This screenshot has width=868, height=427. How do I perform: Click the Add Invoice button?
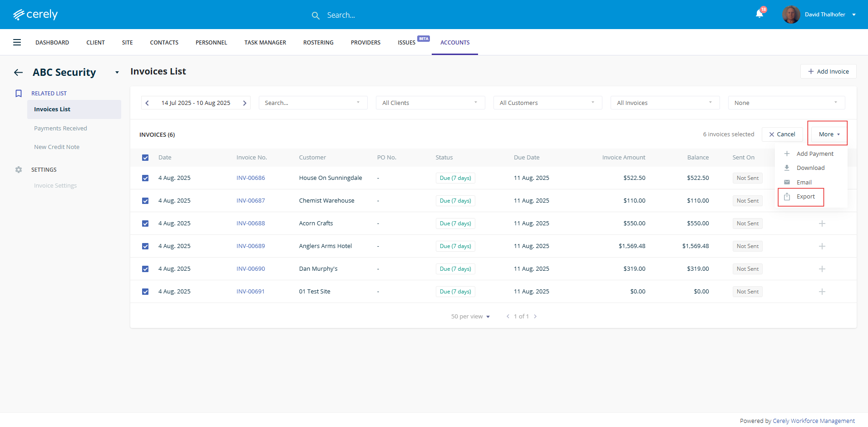828,71
